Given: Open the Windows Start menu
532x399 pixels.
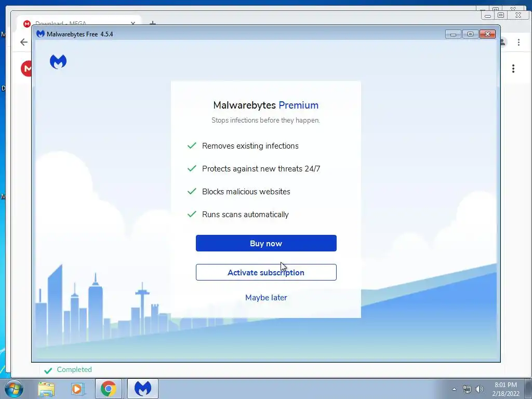Looking at the screenshot, I should point(14,389).
